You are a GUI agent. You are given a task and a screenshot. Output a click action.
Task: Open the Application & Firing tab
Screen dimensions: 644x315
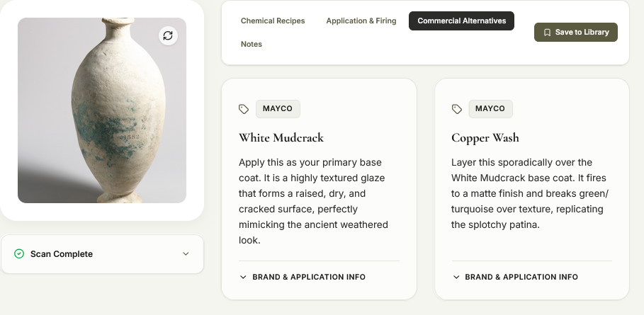361,21
